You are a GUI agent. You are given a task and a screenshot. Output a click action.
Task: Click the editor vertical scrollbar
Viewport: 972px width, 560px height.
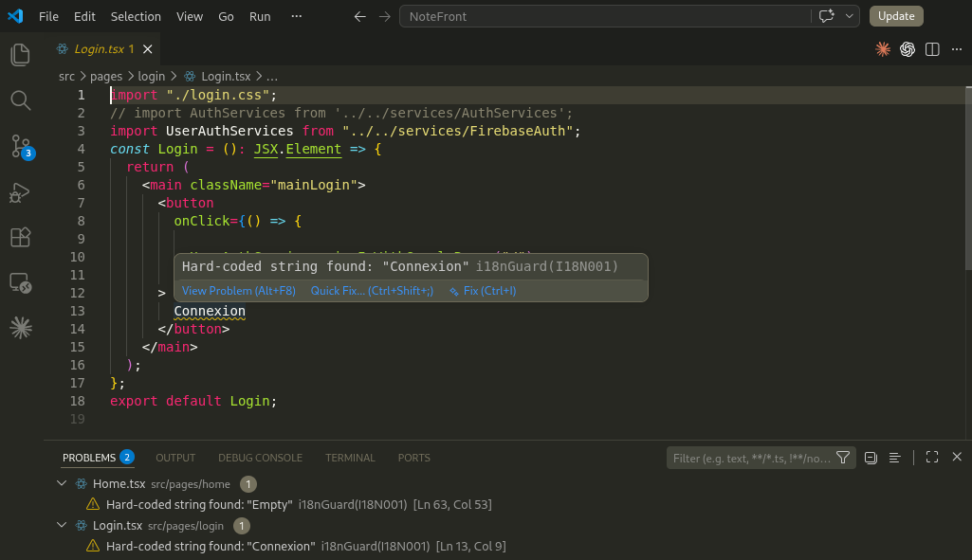coord(968,178)
